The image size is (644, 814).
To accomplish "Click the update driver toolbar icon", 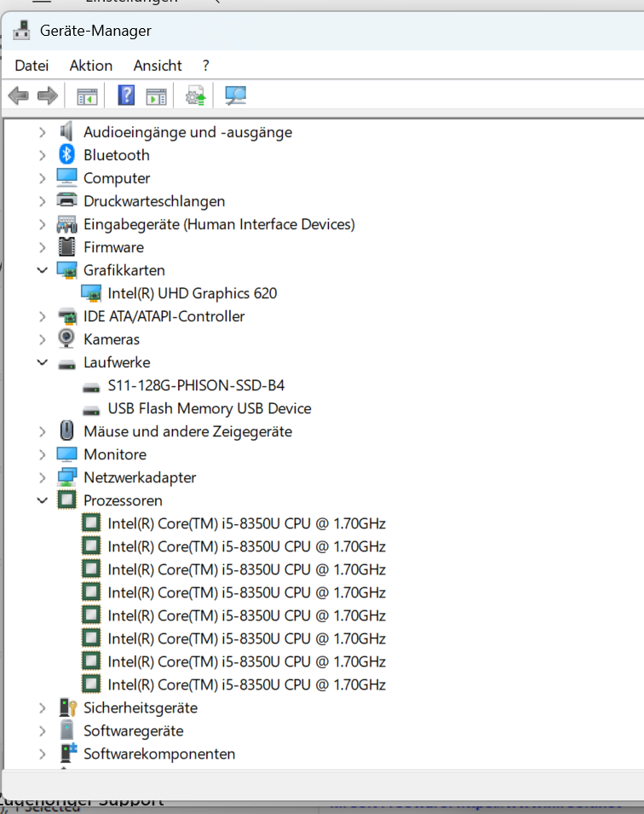I will [x=196, y=95].
